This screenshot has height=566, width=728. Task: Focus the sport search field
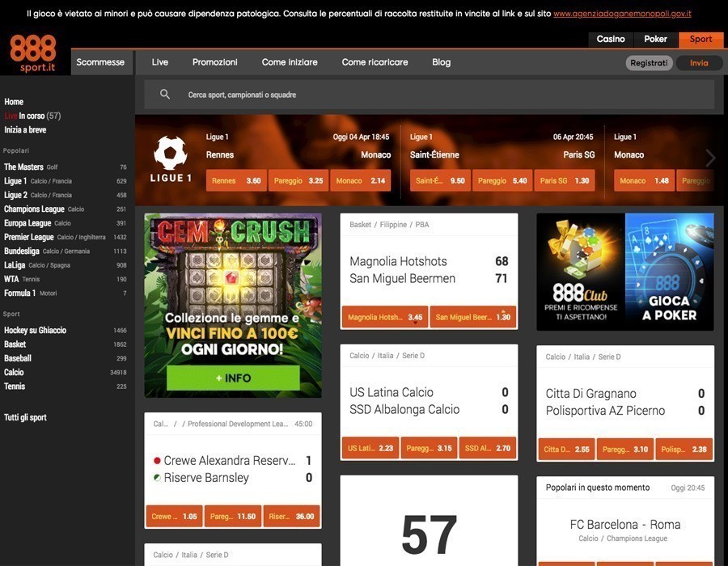tap(429, 95)
